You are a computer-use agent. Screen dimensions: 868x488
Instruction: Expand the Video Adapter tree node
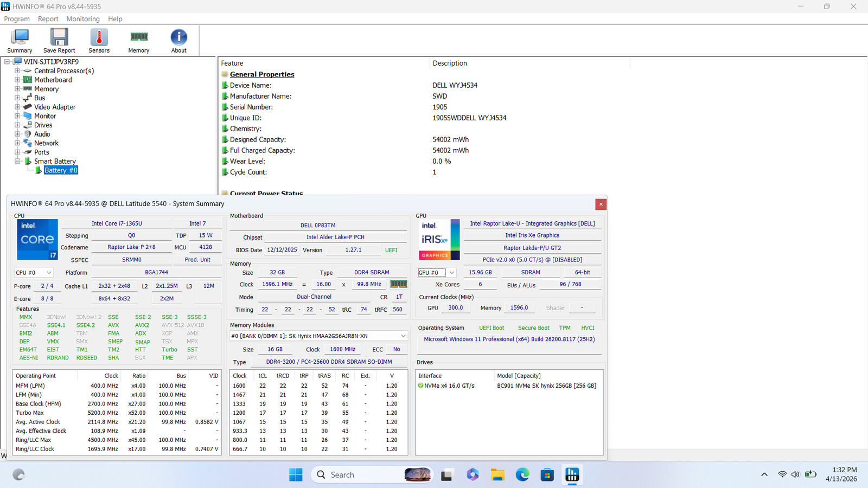pos(17,107)
